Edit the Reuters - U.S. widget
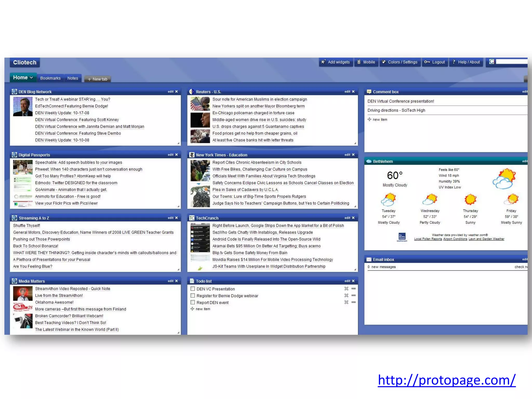This screenshot has width=532, height=399. pyautogui.click(x=347, y=91)
